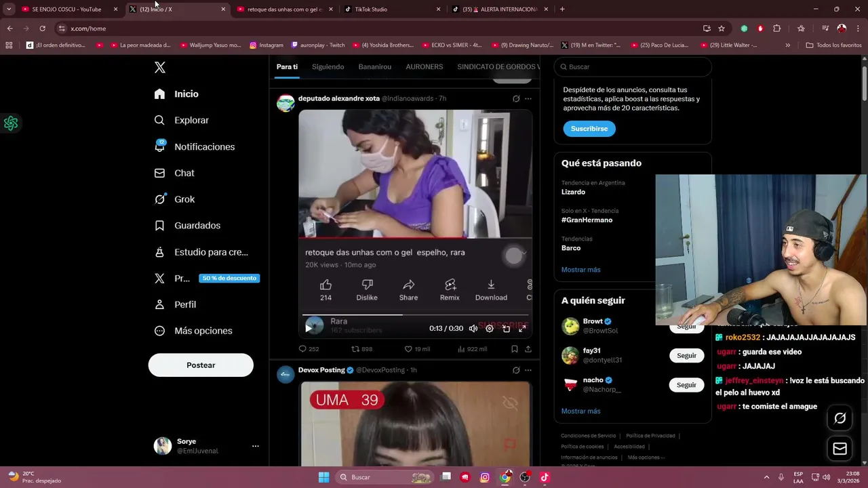Go back in Chrome
Screen dimensions: 868x488
pyautogui.click(x=9, y=28)
